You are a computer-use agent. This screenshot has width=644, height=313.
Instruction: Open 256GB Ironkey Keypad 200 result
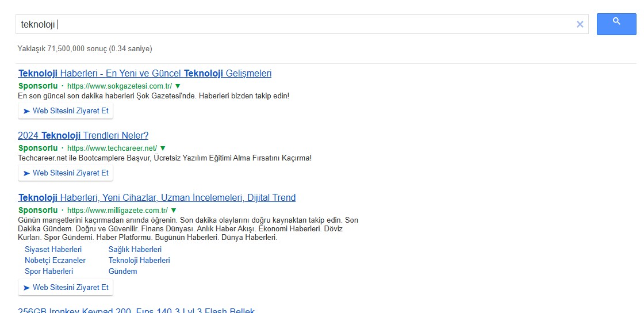pos(136,310)
